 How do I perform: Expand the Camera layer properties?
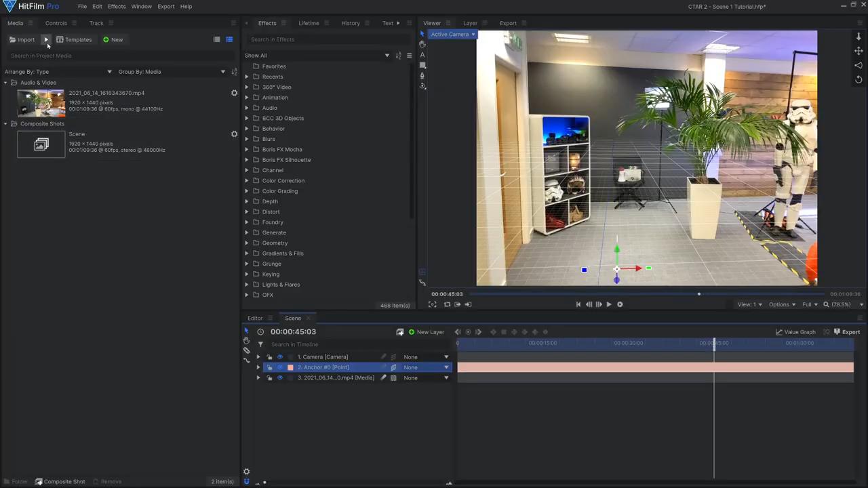[258, 357]
